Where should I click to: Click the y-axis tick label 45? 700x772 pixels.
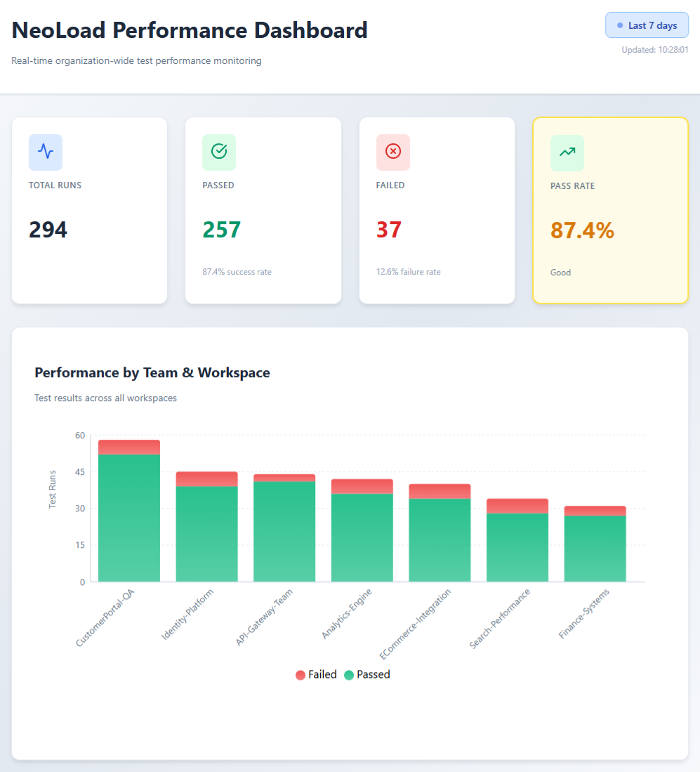click(80, 471)
